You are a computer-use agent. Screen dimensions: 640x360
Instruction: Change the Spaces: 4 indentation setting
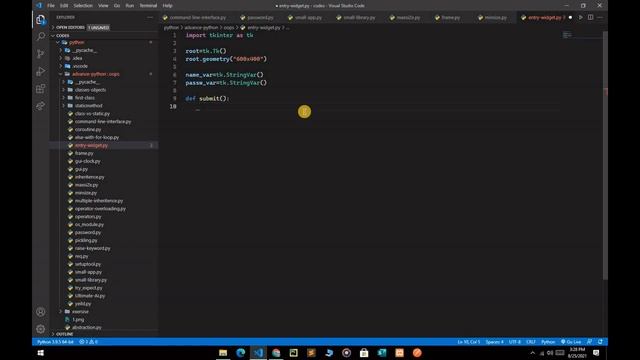pyautogui.click(x=494, y=342)
